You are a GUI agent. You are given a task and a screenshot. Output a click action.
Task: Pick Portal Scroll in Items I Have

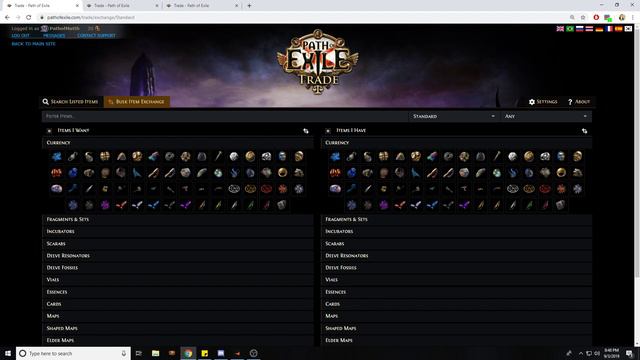click(448, 173)
